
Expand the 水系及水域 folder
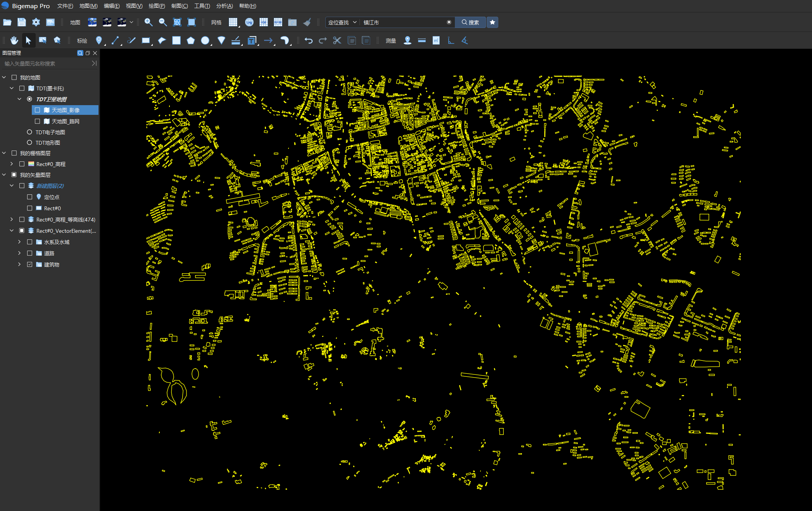coord(19,242)
